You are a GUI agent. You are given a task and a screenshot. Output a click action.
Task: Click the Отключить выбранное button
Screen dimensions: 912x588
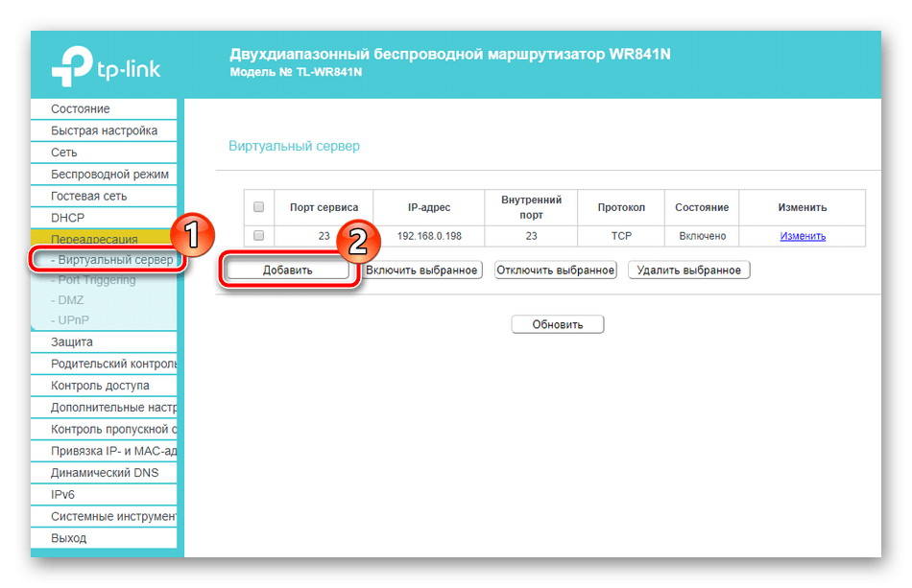555,270
